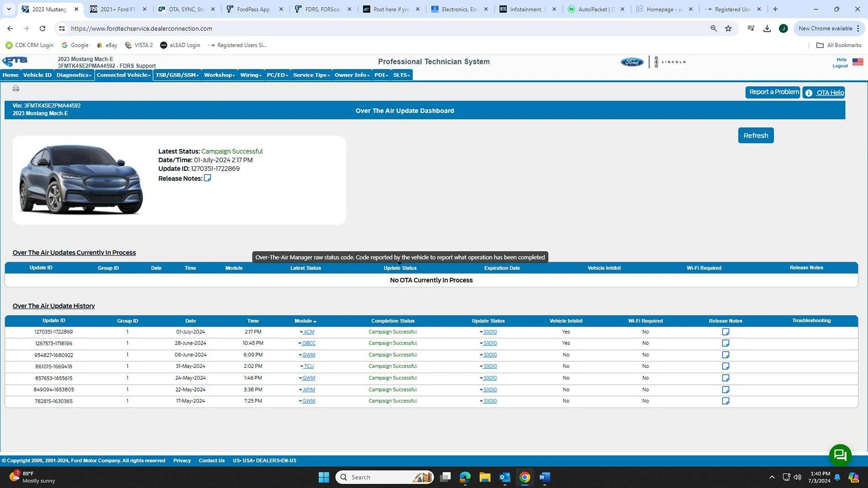Open OTA Help

tap(824, 93)
